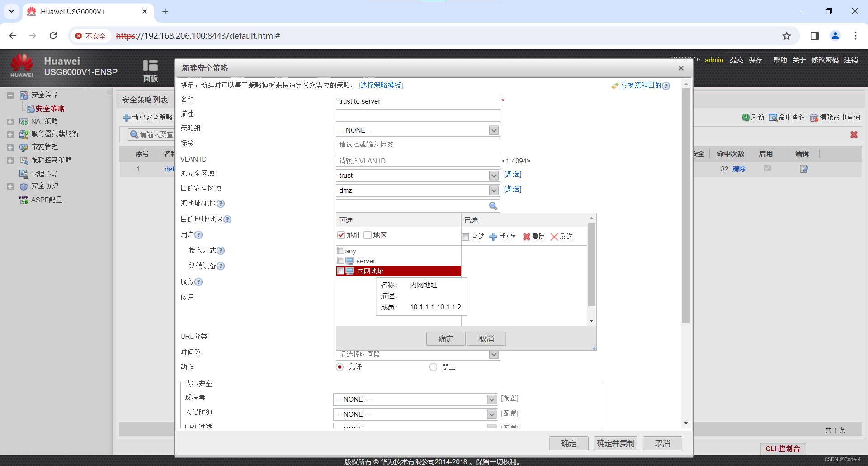868x466 pixels.
Task: Click 刷新 refresh in policy list
Action: [753, 117]
